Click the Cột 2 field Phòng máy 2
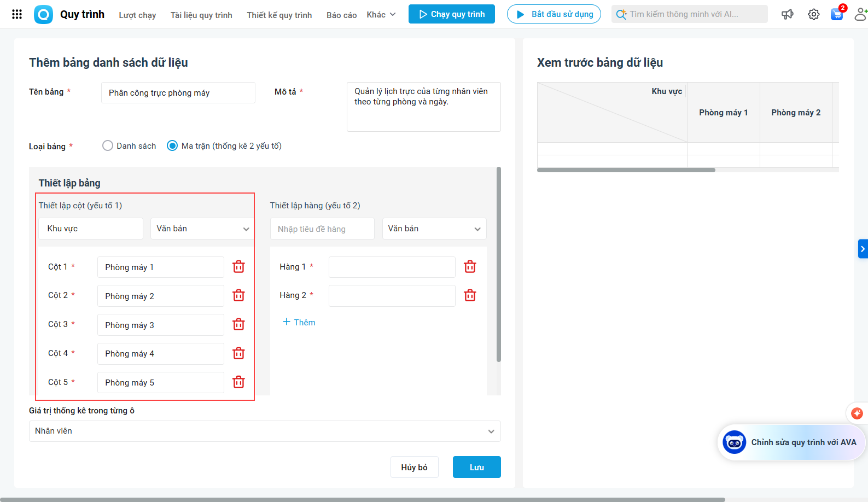Viewport: 868px width, 502px height. pos(161,296)
